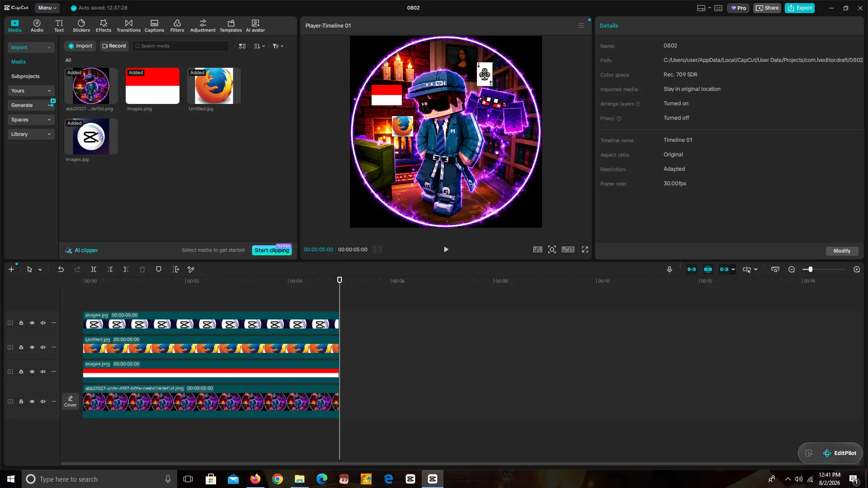
Task: Click the trash Delete icon
Action: coord(142,269)
